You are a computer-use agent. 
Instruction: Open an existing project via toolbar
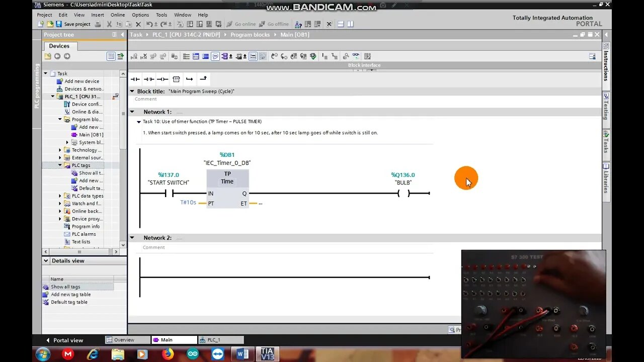tap(50, 24)
